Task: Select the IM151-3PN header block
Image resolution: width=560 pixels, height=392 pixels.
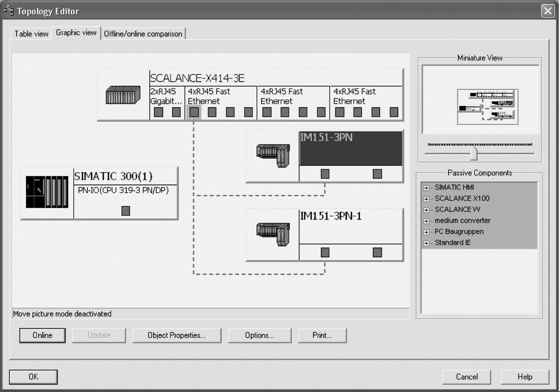Action: click(351, 148)
